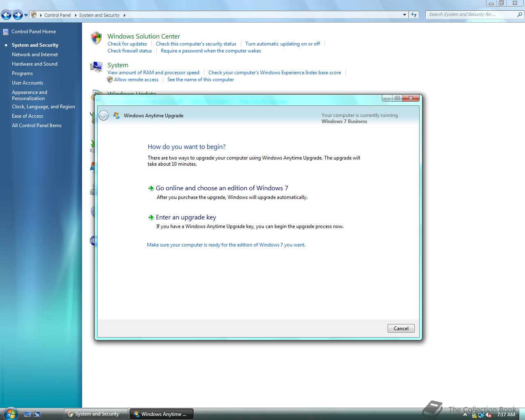
Task: Expand the address bar history dropdown
Action: click(405, 14)
